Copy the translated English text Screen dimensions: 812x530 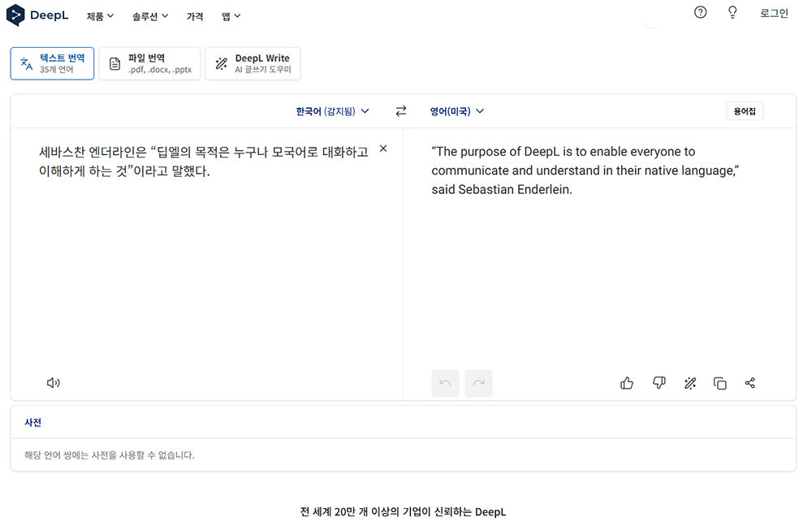point(719,383)
